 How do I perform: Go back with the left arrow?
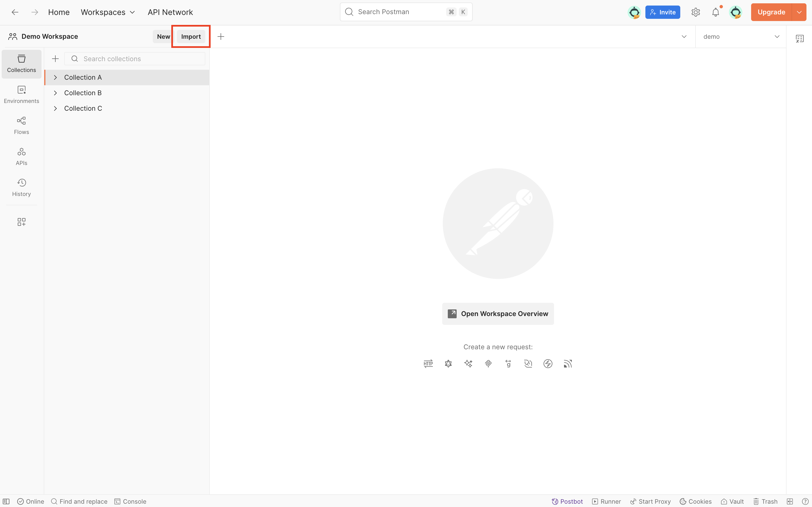pos(15,12)
